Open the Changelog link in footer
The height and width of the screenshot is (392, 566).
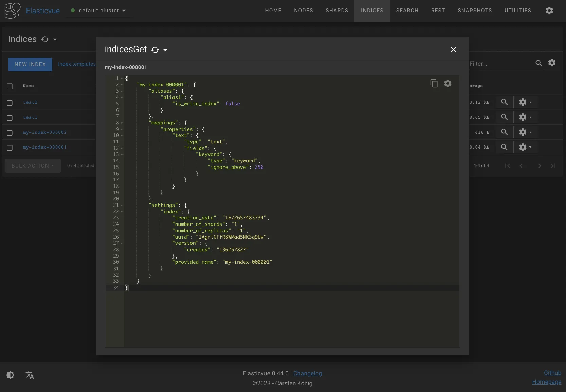point(308,373)
